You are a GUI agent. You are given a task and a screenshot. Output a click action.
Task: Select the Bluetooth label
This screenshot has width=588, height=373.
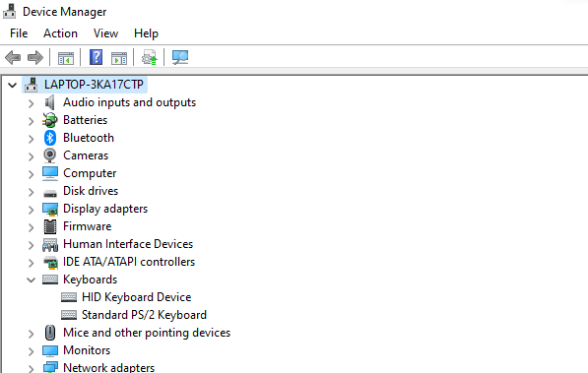pyautogui.click(x=89, y=138)
